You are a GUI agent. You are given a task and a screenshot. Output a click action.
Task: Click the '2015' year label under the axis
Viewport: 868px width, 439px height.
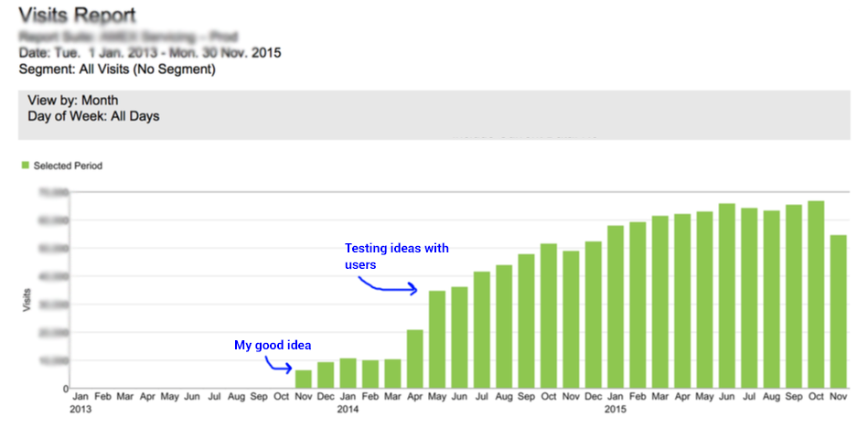coord(616,409)
